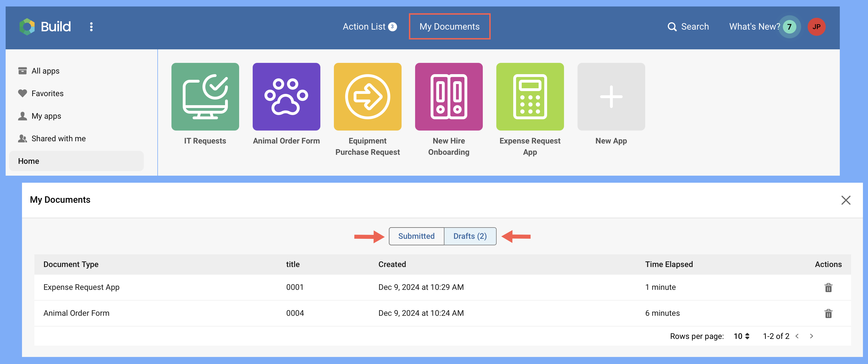Check What's New notifications
Screen dimensions: 868x364
(x=755, y=26)
